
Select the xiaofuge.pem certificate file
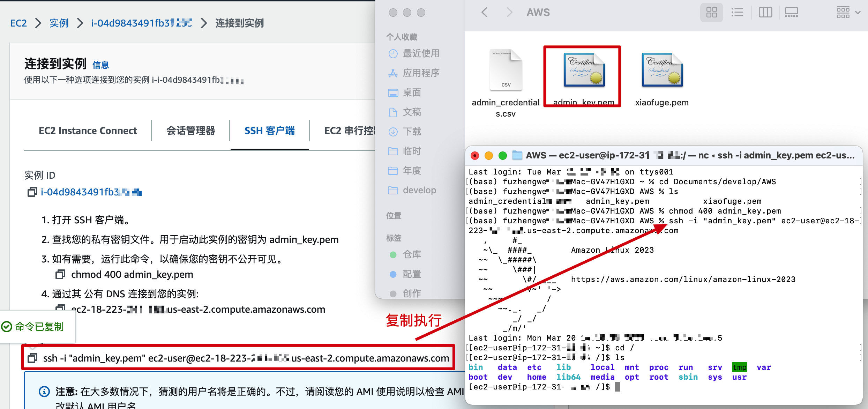pos(662,79)
